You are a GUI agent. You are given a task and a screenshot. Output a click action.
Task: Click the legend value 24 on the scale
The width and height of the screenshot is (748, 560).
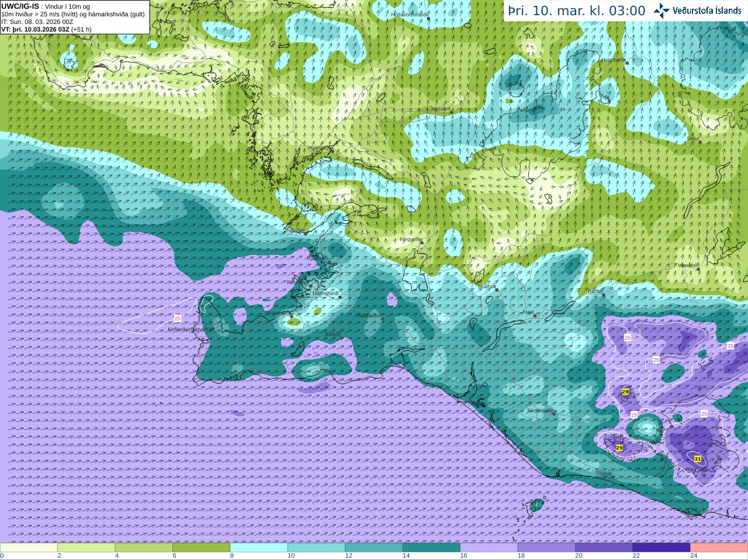(x=694, y=556)
